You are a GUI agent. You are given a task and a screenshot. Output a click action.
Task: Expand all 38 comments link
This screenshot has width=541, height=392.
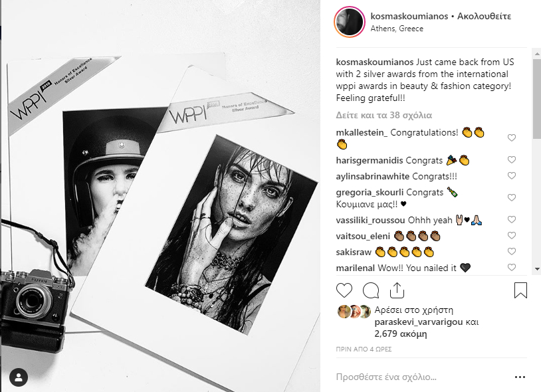(384, 115)
